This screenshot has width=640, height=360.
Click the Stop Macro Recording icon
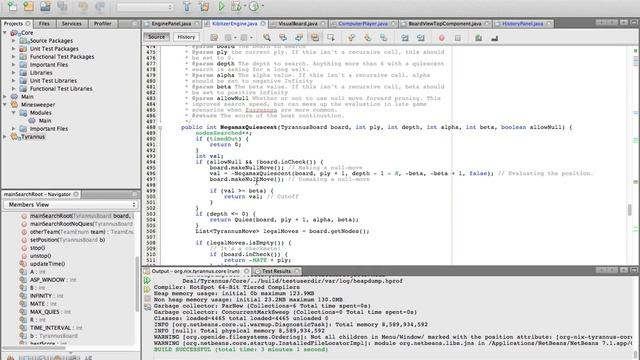[x=458, y=38]
